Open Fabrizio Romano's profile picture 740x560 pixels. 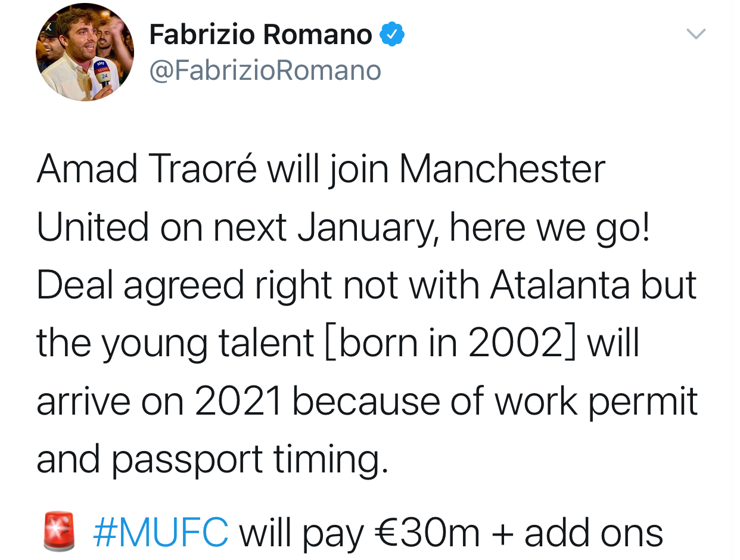[x=85, y=52]
